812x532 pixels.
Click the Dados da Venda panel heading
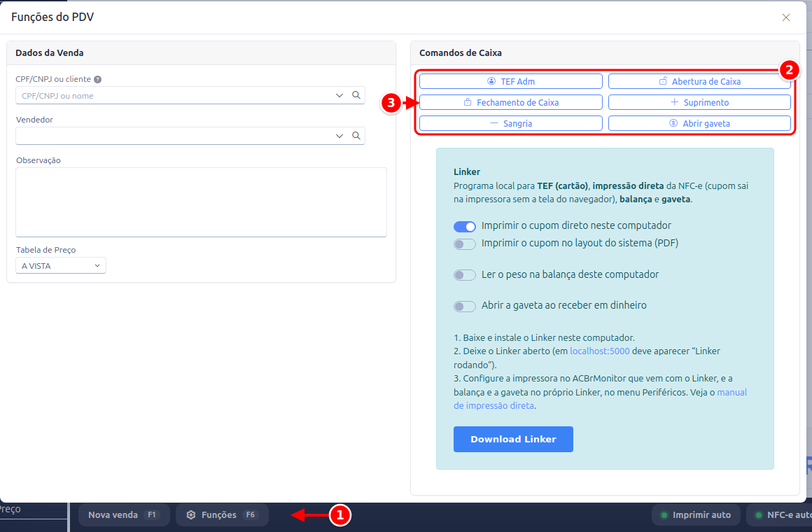tap(50, 52)
